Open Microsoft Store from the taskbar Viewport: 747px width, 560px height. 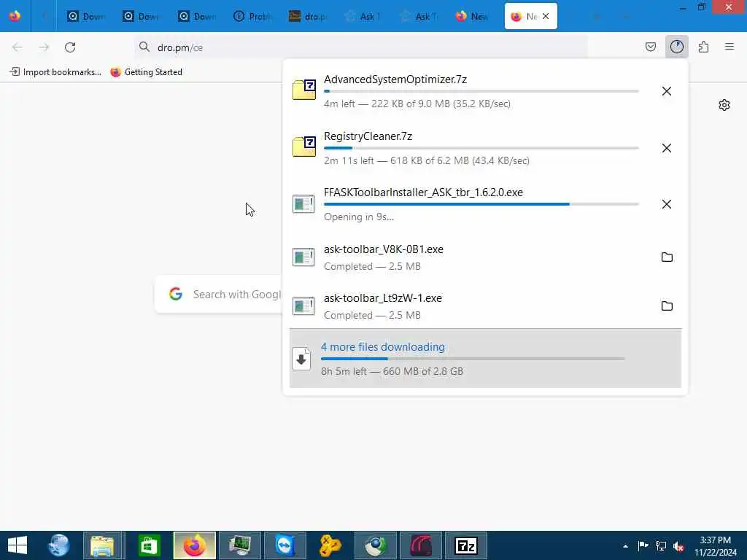[x=149, y=545]
